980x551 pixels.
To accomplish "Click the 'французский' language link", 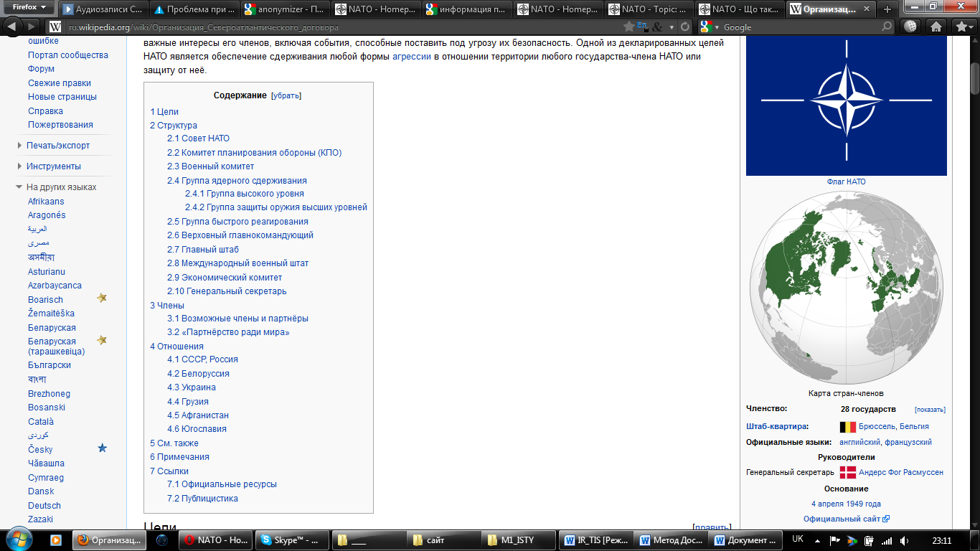I will [908, 442].
